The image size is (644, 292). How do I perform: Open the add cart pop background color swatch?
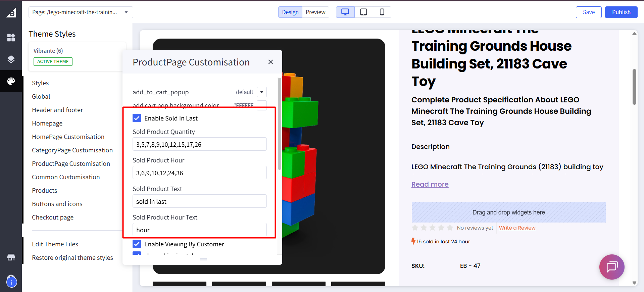[262, 105]
